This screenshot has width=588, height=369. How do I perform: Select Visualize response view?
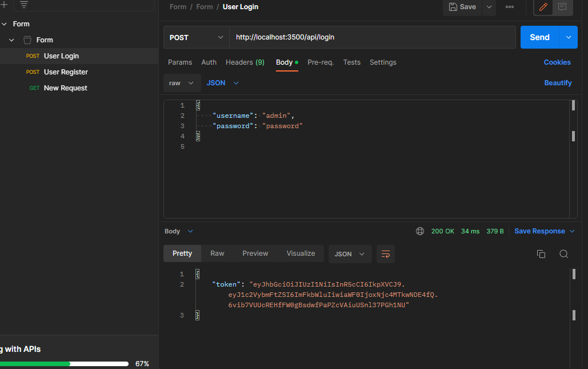click(301, 253)
